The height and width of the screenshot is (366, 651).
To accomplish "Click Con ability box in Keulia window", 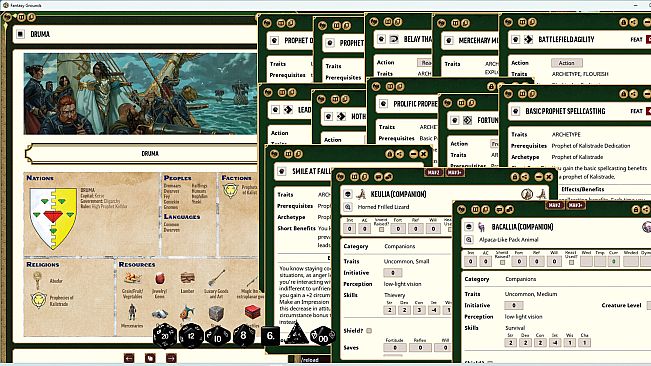I will pos(419,310).
